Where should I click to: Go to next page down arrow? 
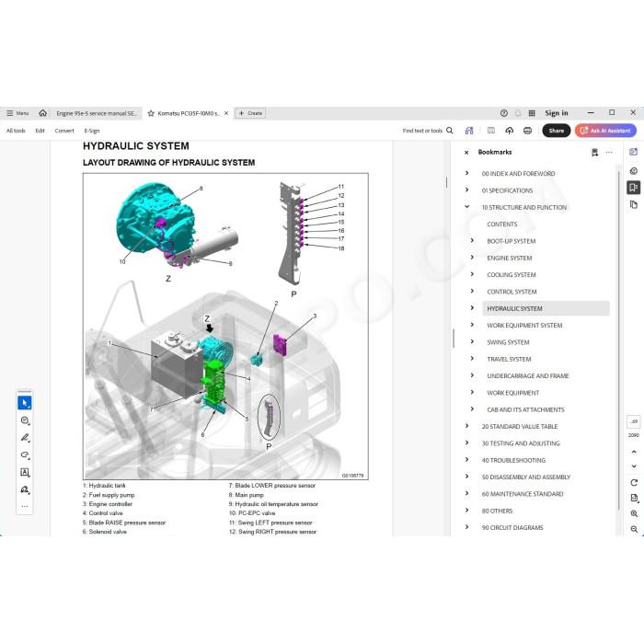point(634,466)
